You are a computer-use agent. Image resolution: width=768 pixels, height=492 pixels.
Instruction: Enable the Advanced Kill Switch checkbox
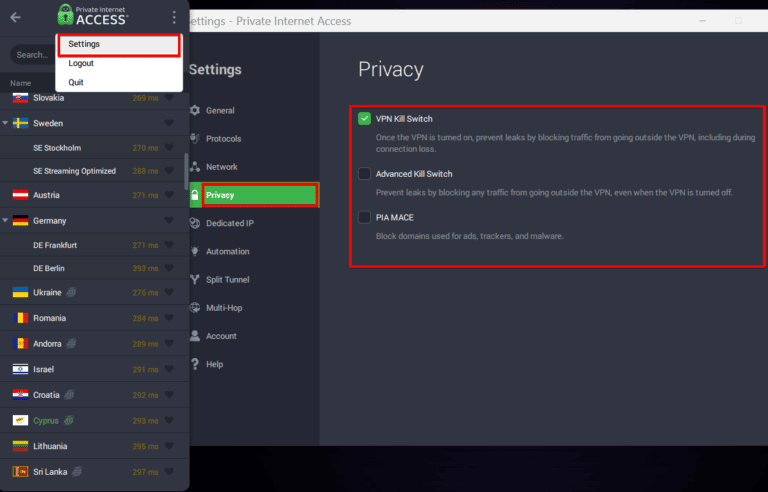pos(364,173)
